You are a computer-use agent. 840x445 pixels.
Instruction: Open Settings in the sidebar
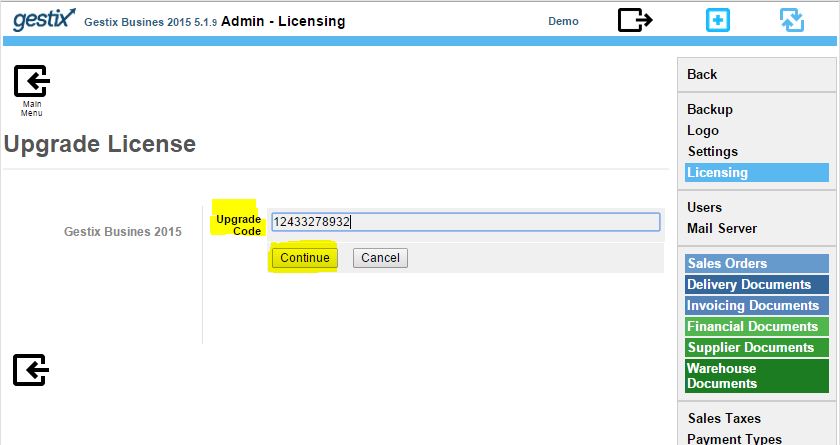712,152
